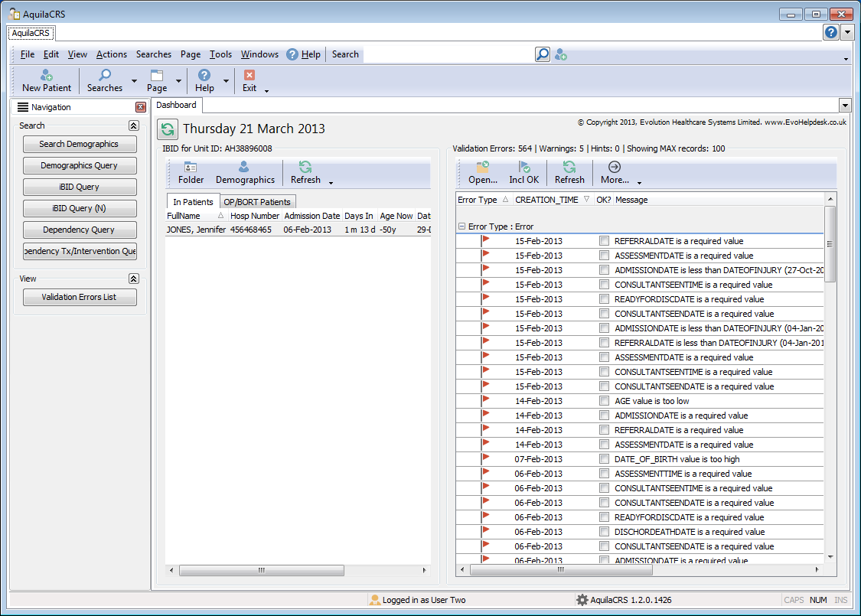Switch to the OP/BORT Patients tab
861x616 pixels.
click(256, 201)
